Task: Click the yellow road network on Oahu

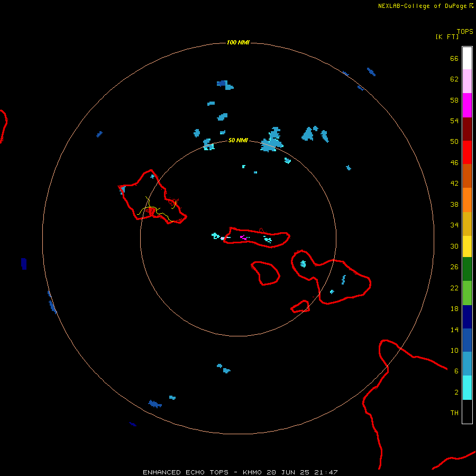Action: (157, 209)
